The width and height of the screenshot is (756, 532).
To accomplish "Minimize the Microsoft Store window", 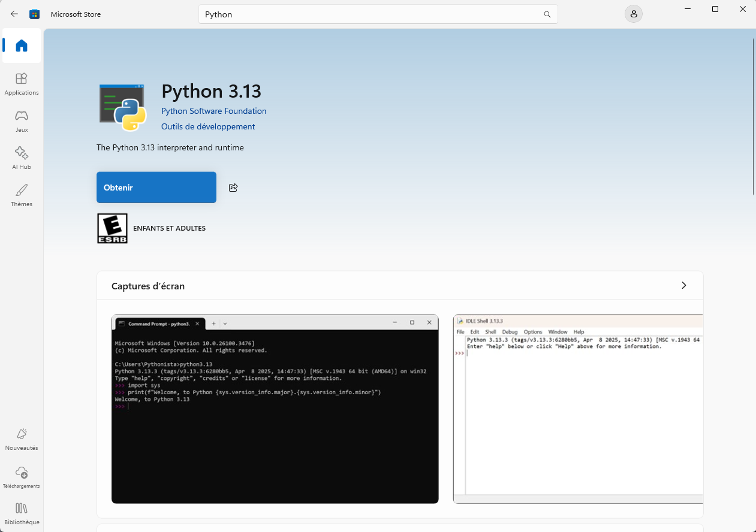I will [688, 9].
